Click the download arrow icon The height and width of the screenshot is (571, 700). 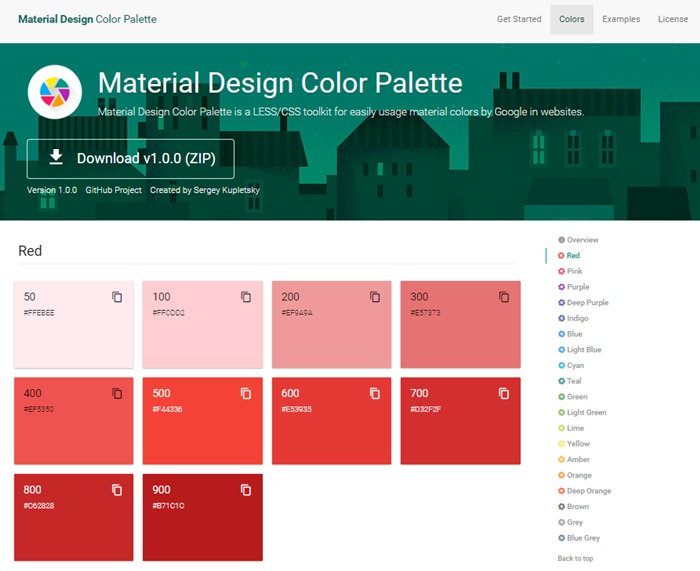56,158
